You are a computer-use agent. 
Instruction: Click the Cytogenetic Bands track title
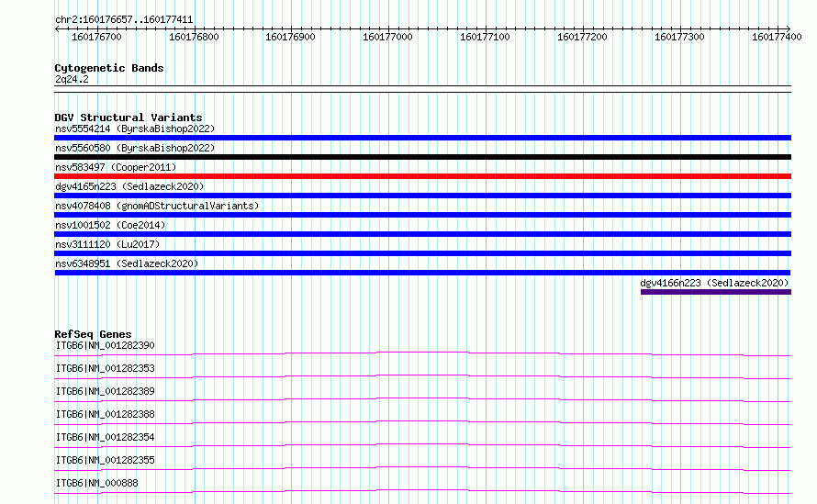[109, 68]
